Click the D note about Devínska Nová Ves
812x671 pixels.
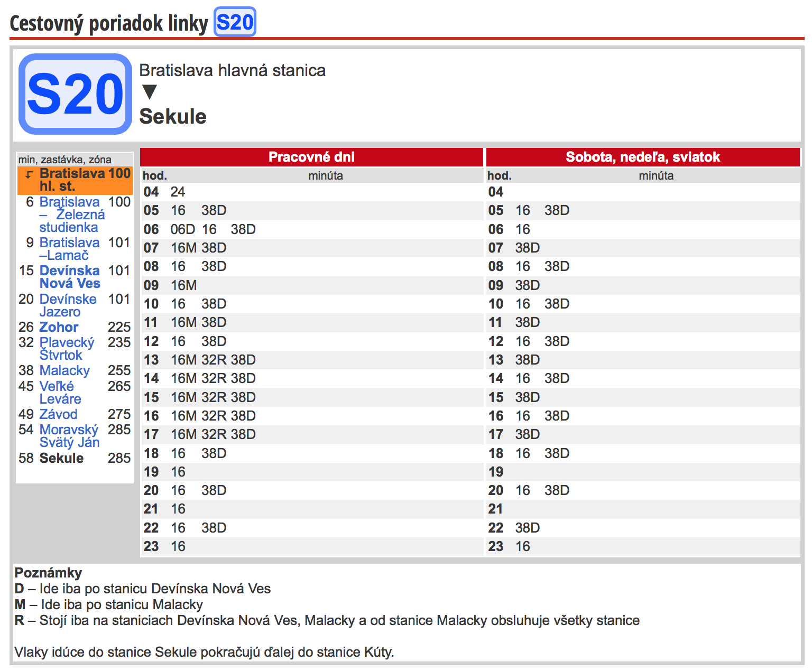click(143, 589)
